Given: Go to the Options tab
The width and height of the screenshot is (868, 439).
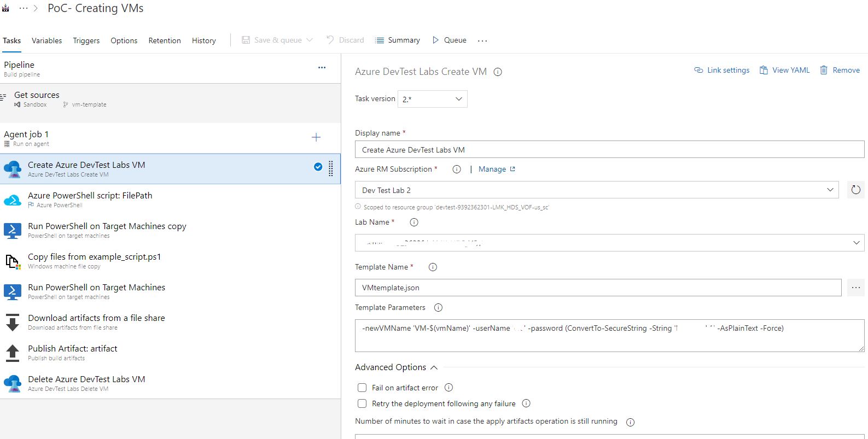Looking at the screenshot, I should (124, 40).
